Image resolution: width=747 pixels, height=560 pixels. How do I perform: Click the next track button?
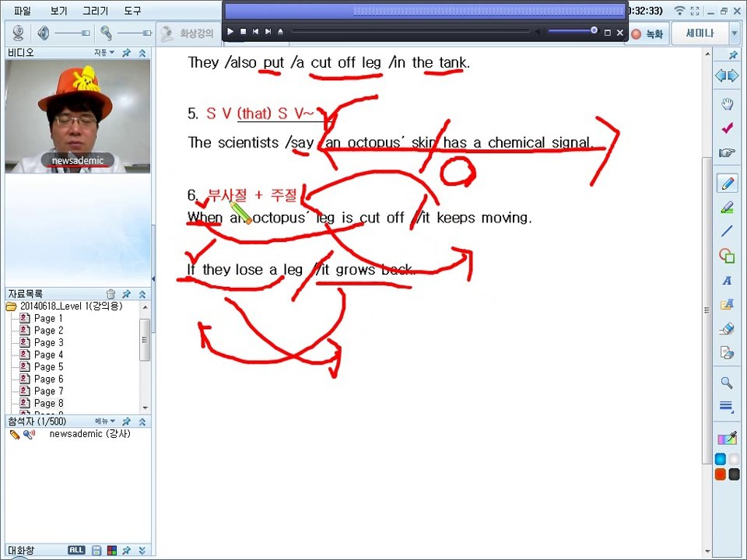pos(268,31)
